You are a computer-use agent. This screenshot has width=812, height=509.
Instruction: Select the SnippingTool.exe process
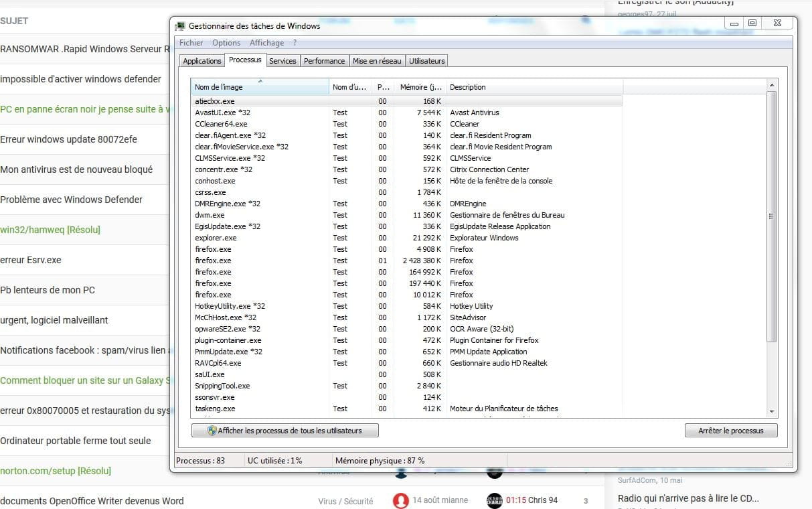[406, 386]
